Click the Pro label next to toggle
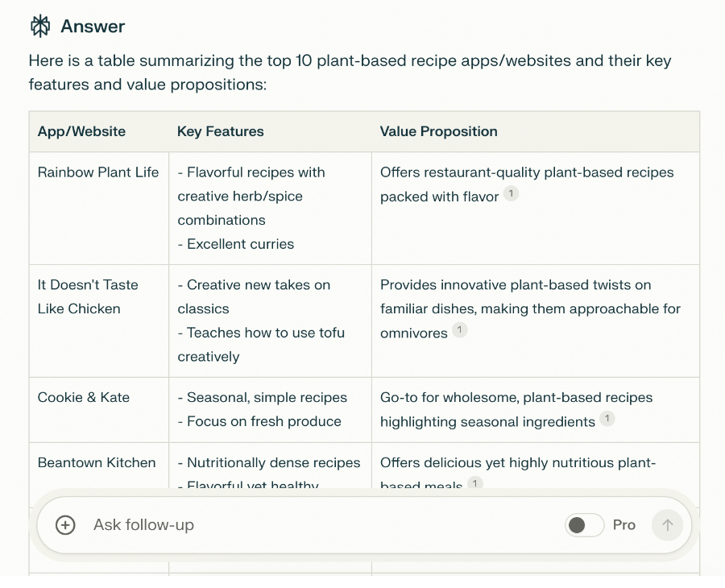Viewport: 725px width, 588px height. (624, 525)
